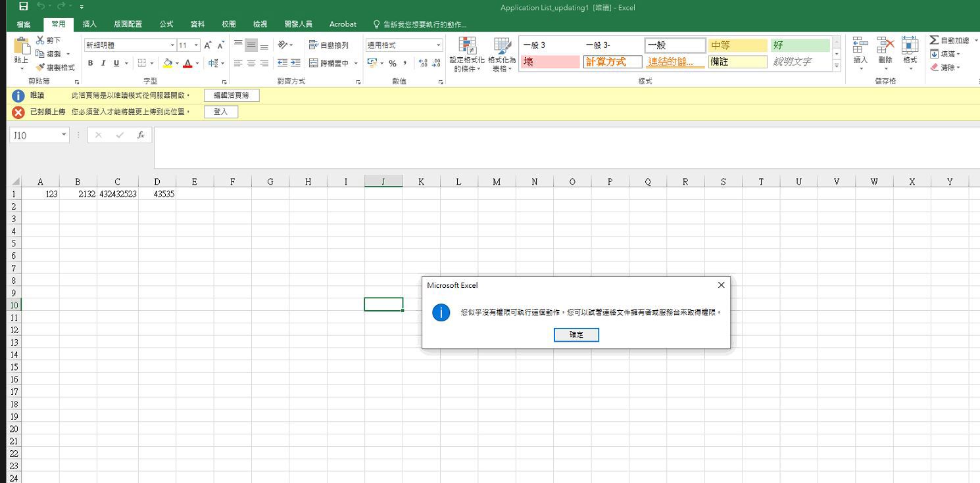This screenshot has width=980, height=483.
Task: Decrease font size with small A icon
Action: click(x=220, y=45)
